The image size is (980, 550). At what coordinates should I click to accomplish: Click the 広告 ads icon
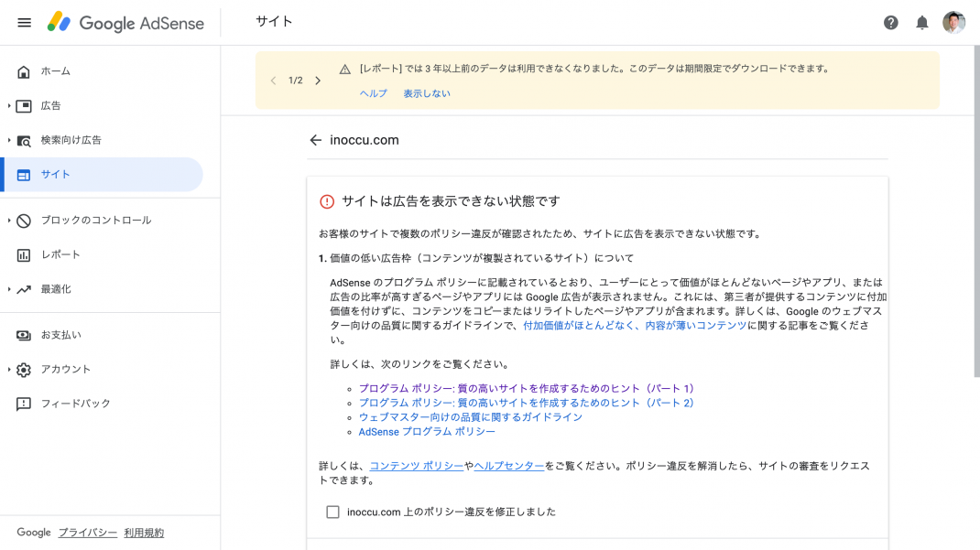click(x=24, y=106)
